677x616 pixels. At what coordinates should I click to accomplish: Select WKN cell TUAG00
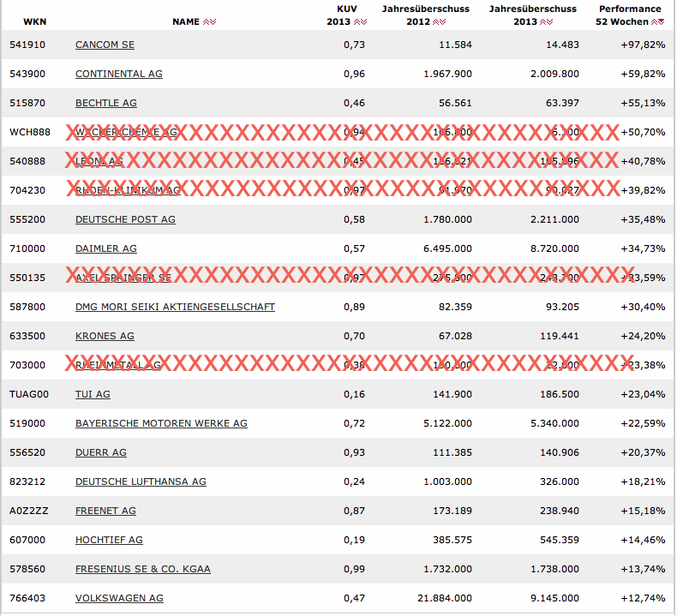tap(29, 395)
